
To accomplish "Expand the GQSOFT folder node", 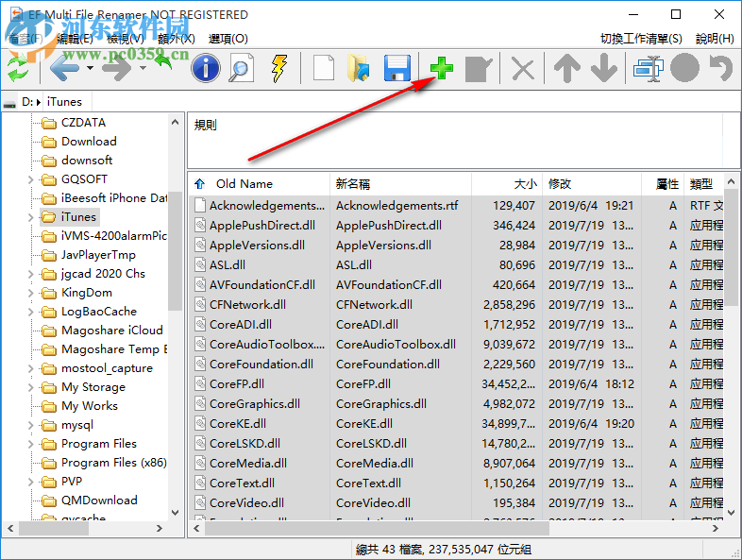I will (x=31, y=179).
